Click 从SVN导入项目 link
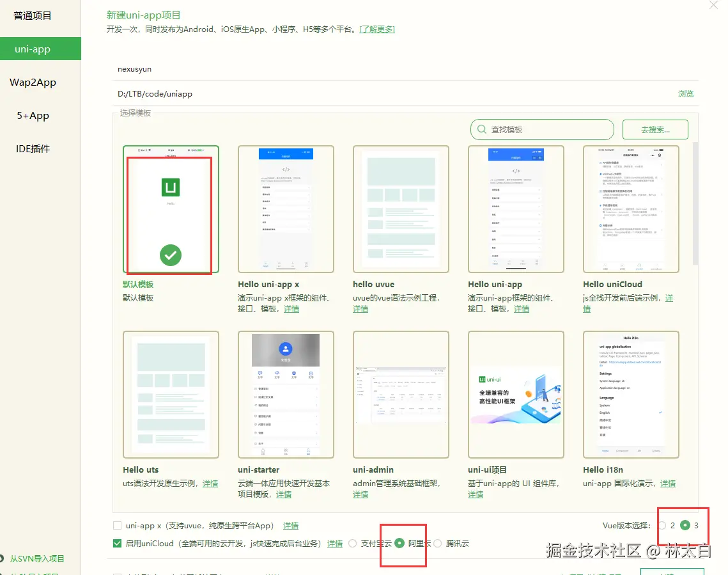The image size is (728, 575). click(x=37, y=559)
